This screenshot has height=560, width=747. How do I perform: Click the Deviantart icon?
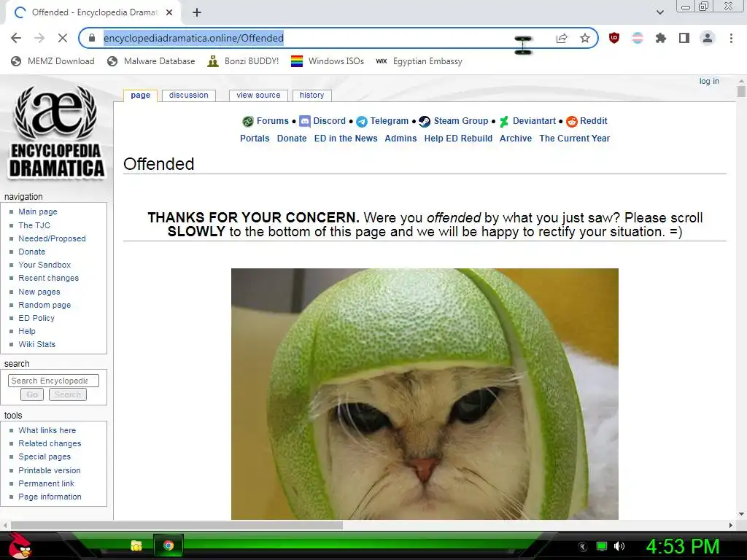point(504,122)
